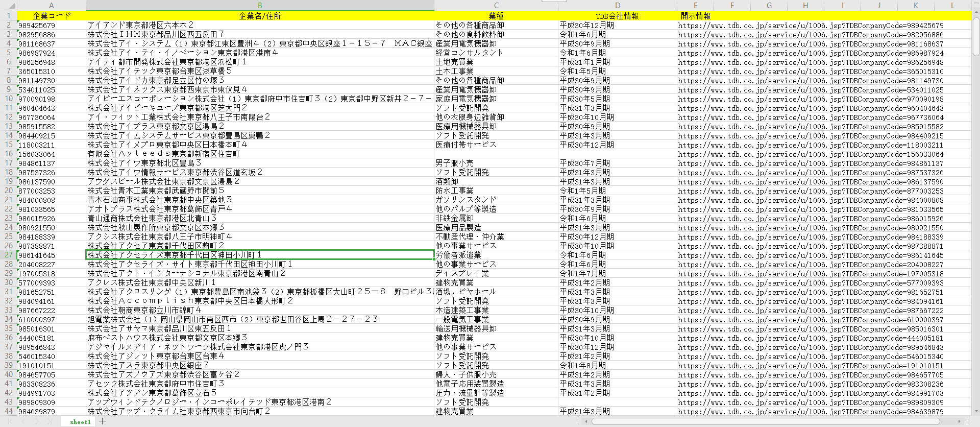Add a new sheet with plus icon
This screenshot has height=427, width=980.
coord(102,421)
